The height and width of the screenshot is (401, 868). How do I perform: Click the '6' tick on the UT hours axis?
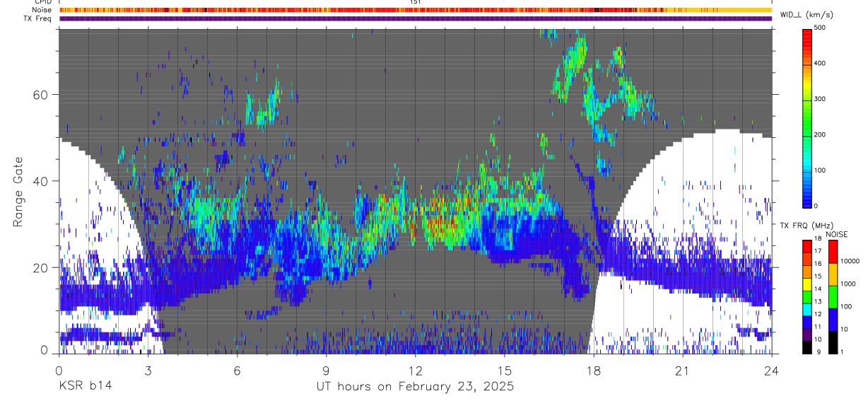tap(237, 371)
